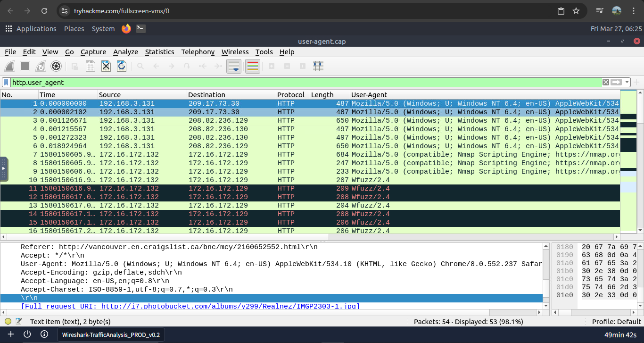Click the resize columns toolbar icon

coord(318,67)
